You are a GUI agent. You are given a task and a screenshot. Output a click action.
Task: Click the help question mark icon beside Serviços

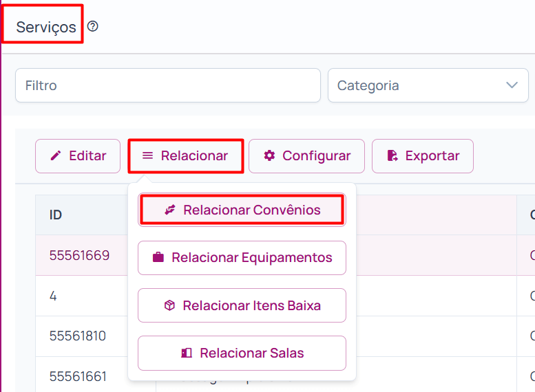point(92,26)
